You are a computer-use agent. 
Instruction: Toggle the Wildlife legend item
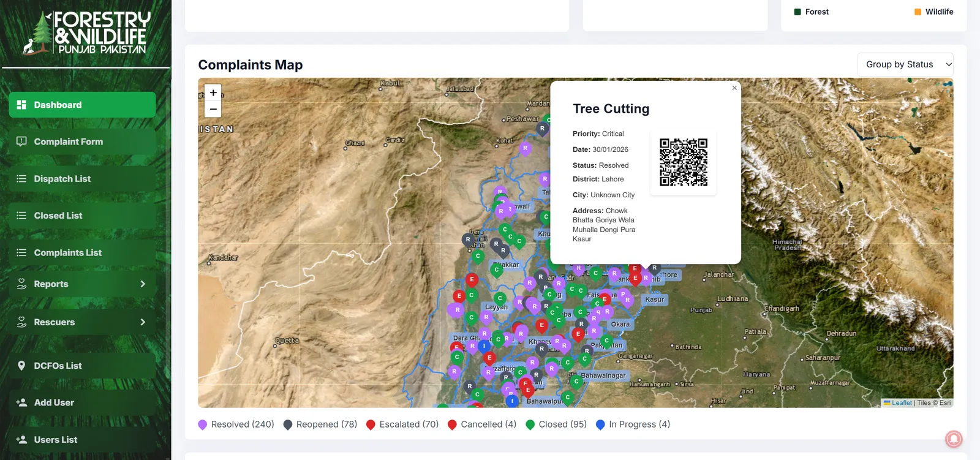933,12
